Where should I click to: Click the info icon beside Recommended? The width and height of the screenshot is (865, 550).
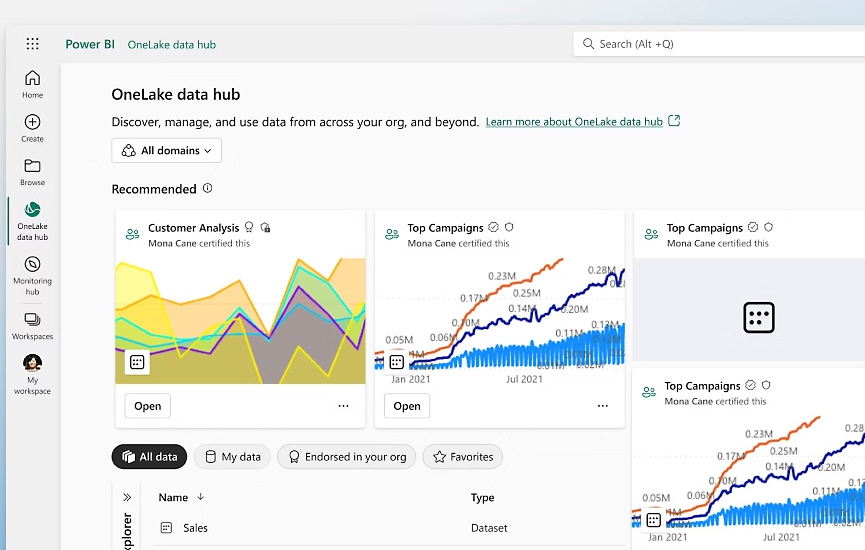[208, 188]
